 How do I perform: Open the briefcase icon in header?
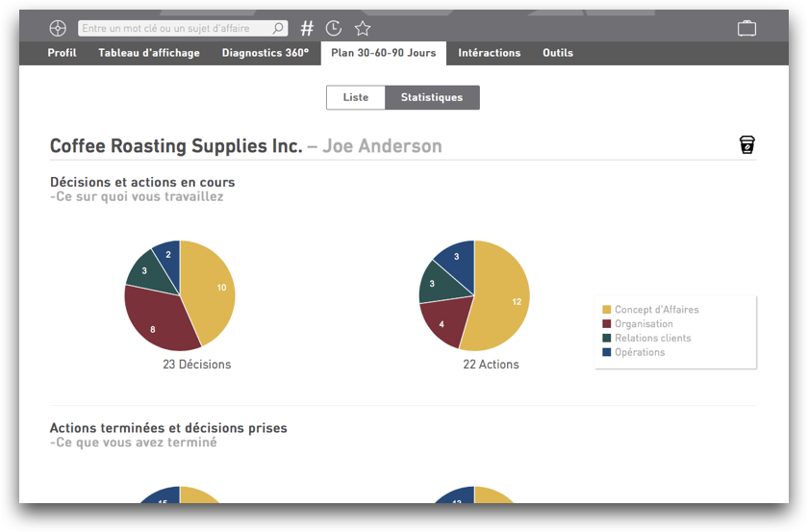coord(746,28)
